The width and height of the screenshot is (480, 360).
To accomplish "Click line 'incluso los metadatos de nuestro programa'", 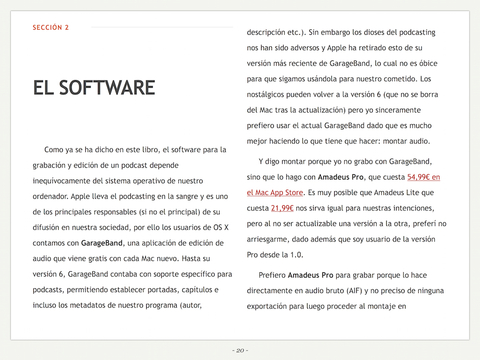I will click(x=117, y=305).
